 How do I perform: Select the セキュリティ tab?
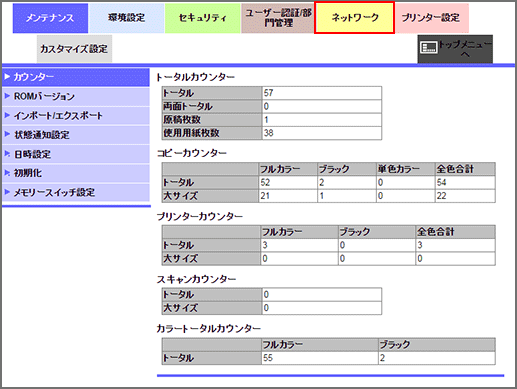coord(203,18)
